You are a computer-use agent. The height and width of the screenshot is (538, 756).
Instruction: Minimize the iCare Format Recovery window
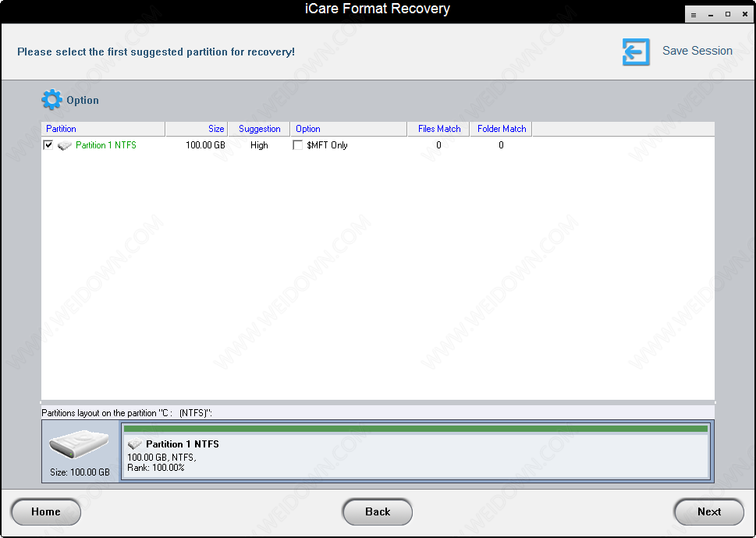point(711,15)
